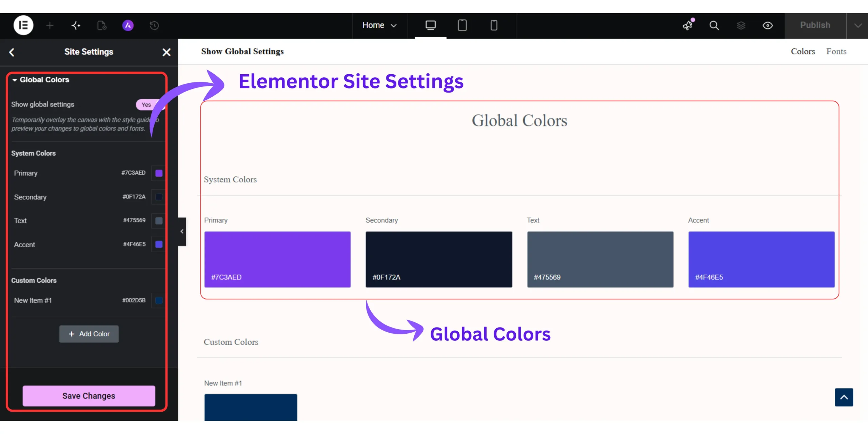Click the Custom Colors heading in preview

click(x=231, y=342)
